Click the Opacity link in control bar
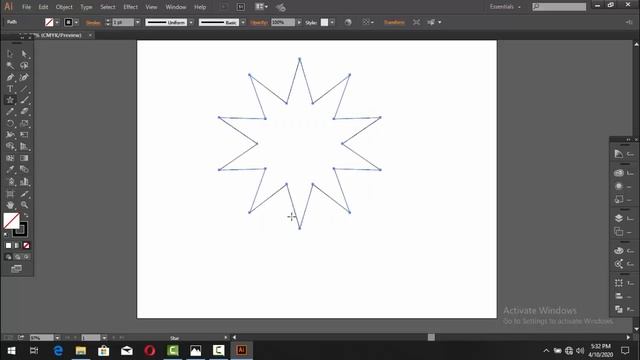 [259, 22]
